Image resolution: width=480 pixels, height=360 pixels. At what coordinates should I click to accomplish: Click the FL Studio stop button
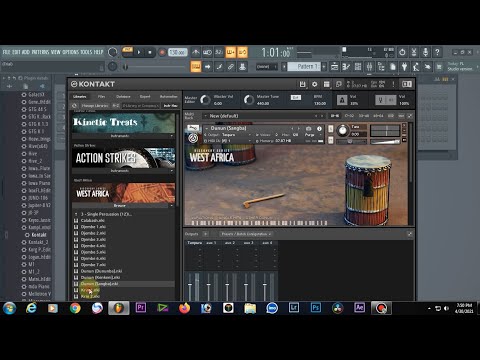pyautogui.click(x=150, y=52)
